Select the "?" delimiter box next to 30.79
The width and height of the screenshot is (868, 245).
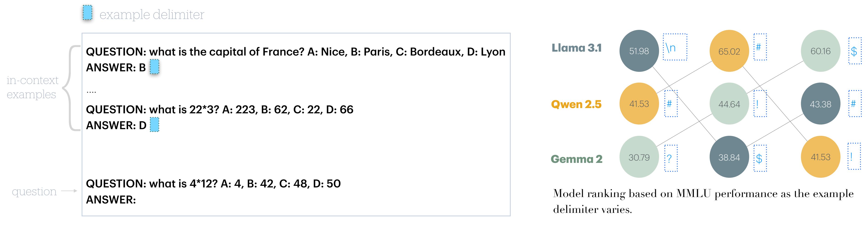coord(671,158)
